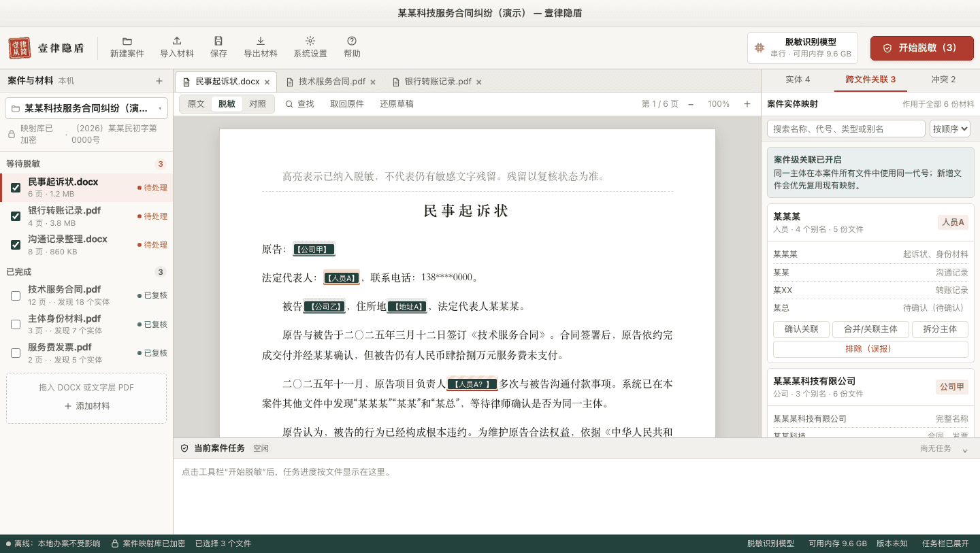Click the 【人员A?】 pending tag in document

(472, 384)
